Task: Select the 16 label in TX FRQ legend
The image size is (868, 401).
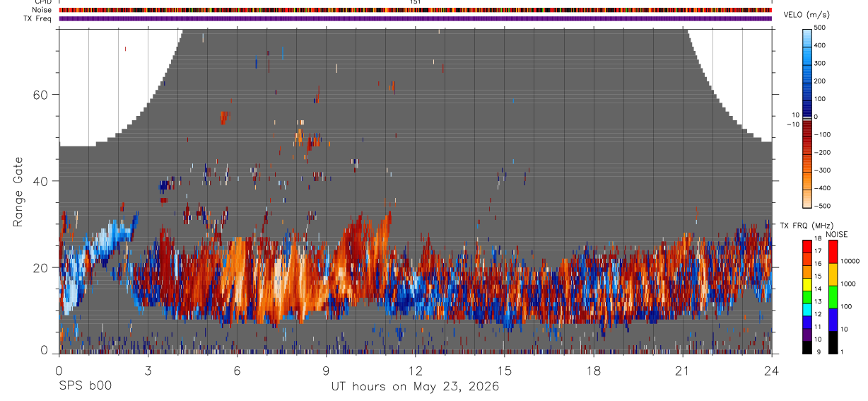Action: click(x=817, y=263)
